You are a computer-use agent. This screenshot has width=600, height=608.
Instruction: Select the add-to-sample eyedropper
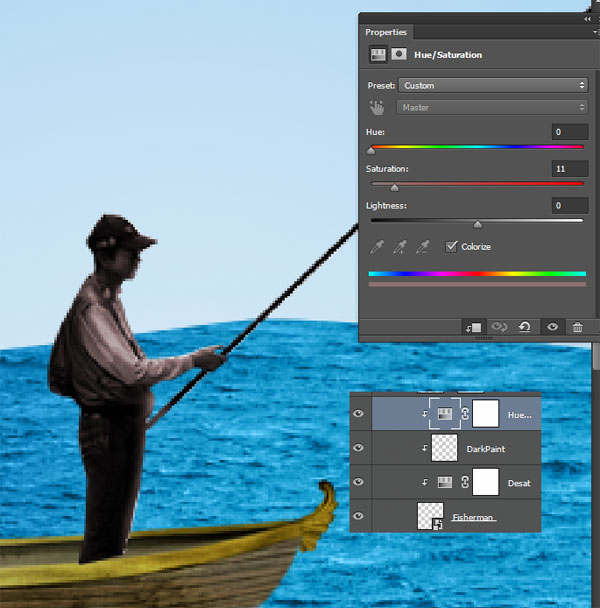coord(400,247)
